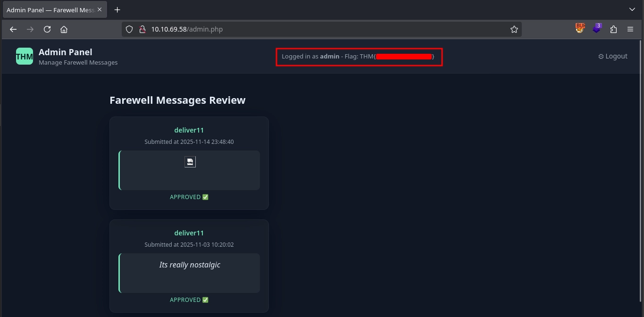Reload the admin.php page
The height and width of the screenshot is (317, 644).
point(47,29)
